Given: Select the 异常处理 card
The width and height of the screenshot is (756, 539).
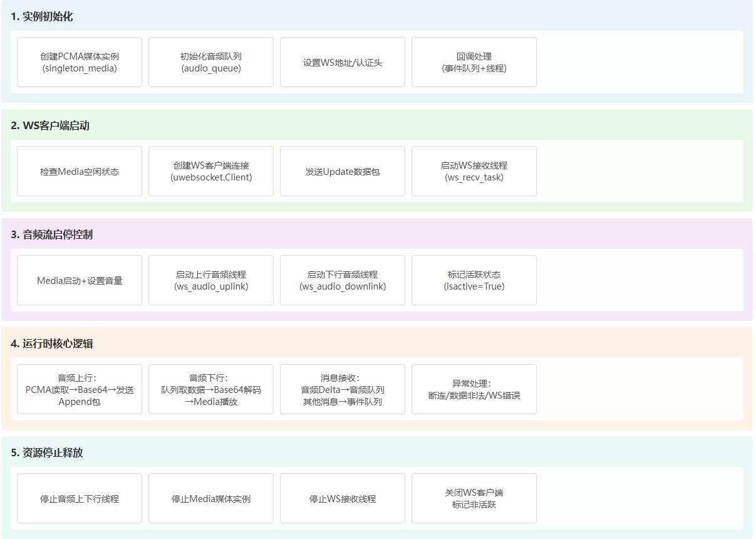Looking at the screenshot, I should point(474,389).
